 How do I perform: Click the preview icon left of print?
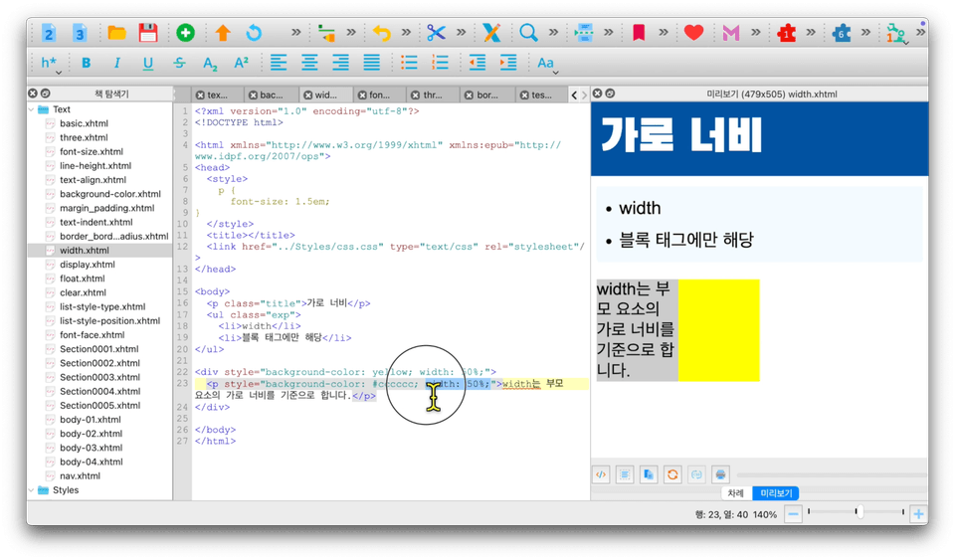click(696, 474)
